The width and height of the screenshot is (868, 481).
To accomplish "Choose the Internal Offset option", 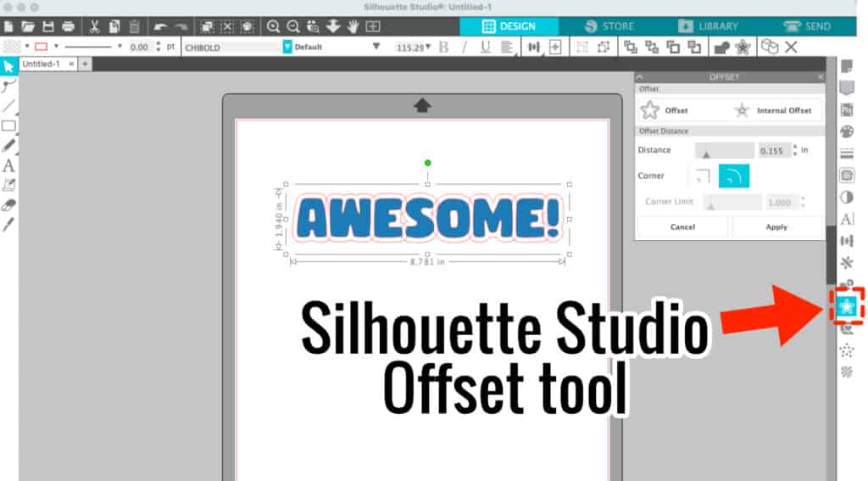I will click(x=773, y=110).
